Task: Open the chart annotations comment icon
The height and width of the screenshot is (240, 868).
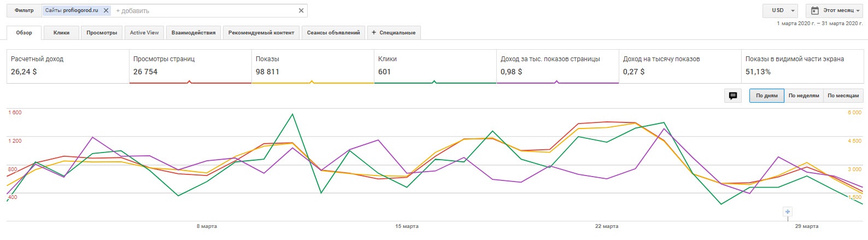Action: tap(733, 96)
